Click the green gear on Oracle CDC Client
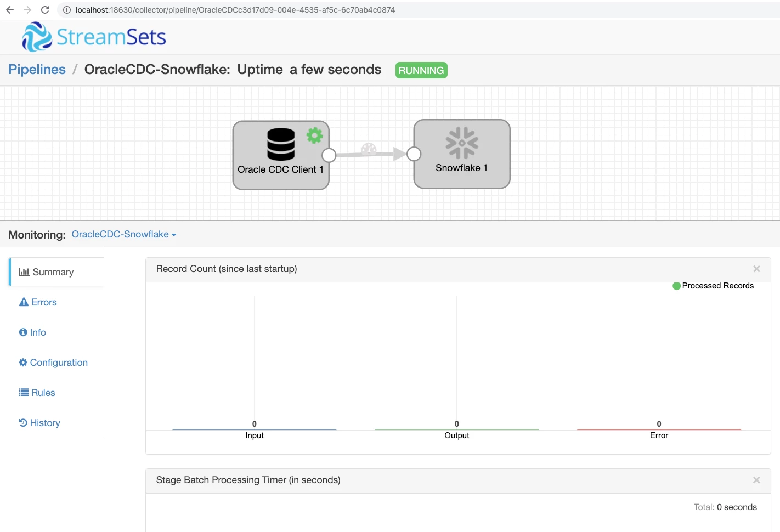780x532 pixels. coord(314,135)
